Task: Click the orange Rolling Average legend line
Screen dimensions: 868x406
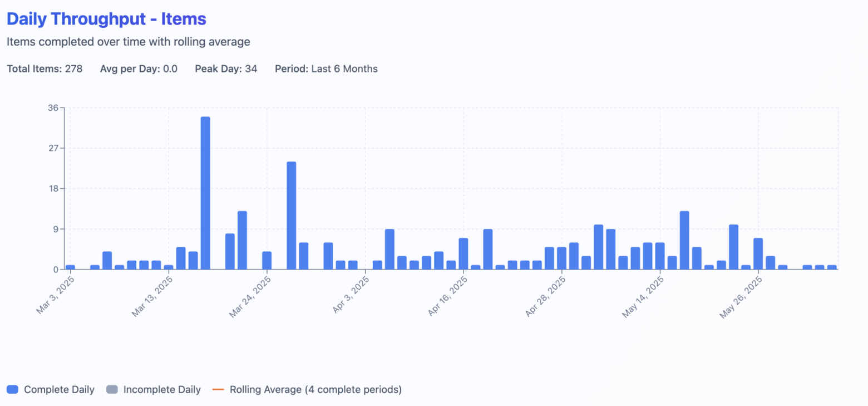Action: tap(218, 390)
